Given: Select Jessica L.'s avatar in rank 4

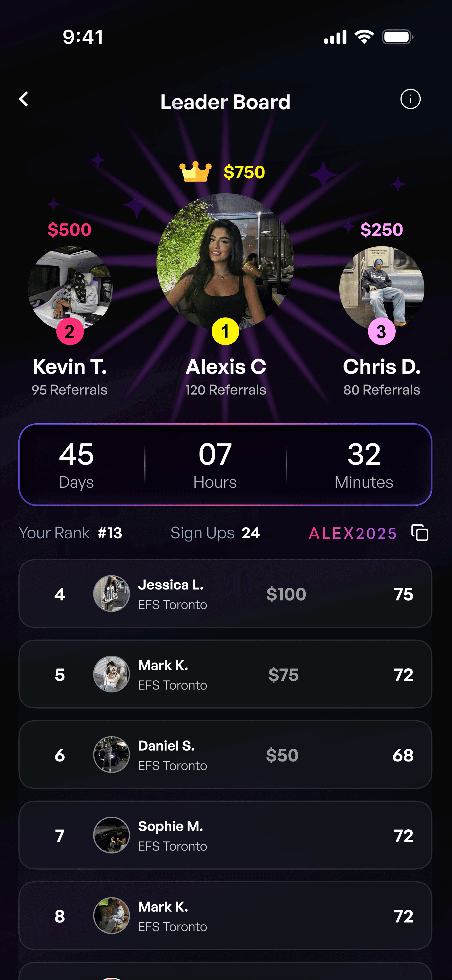Looking at the screenshot, I should (x=112, y=594).
